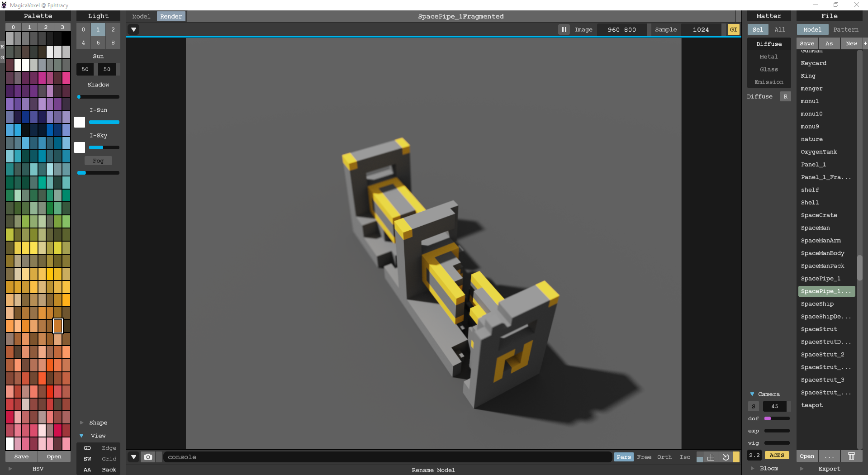Toggle the GI global illumination button
The width and height of the screenshot is (868, 475).
pyautogui.click(x=733, y=29)
